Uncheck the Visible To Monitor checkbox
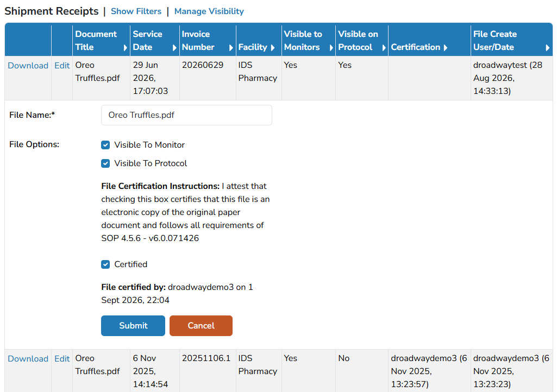This screenshot has width=557, height=392. click(105, 145)
